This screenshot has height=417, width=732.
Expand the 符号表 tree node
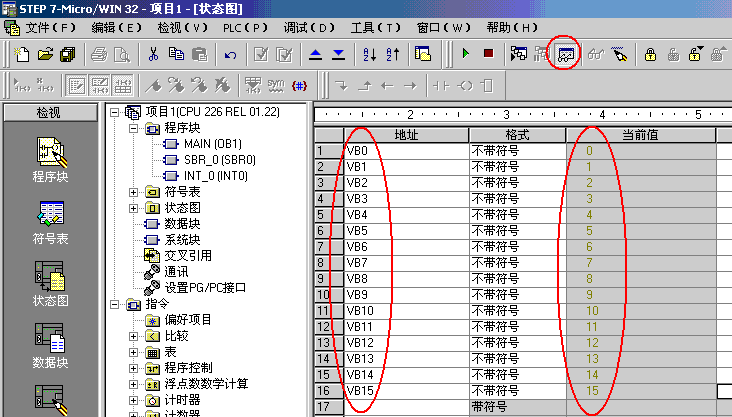click(134, 192)
